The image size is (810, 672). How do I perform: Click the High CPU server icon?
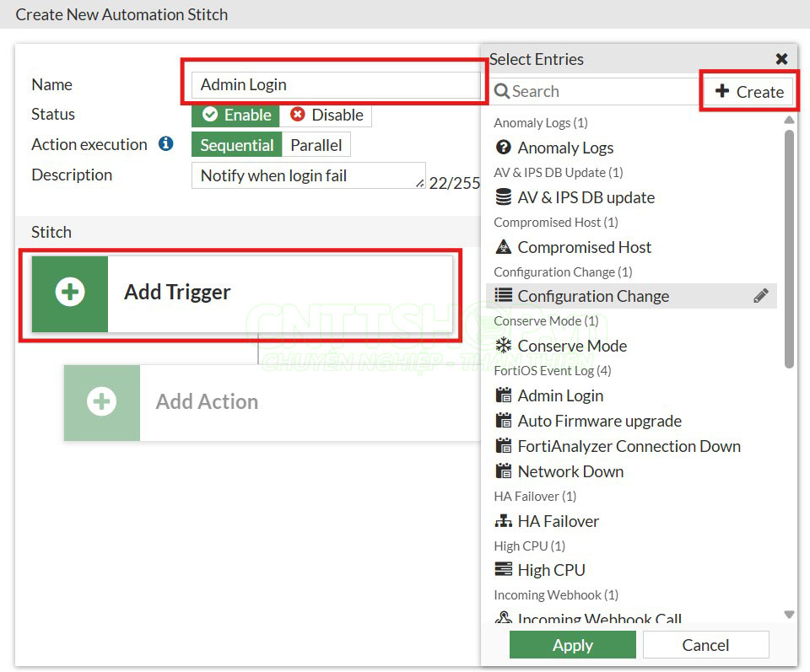pos(504,570)
